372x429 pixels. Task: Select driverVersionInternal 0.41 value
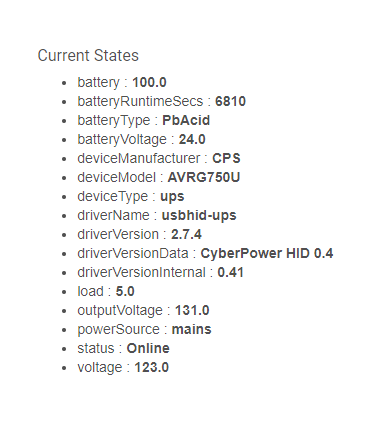(x=230, y=272)
